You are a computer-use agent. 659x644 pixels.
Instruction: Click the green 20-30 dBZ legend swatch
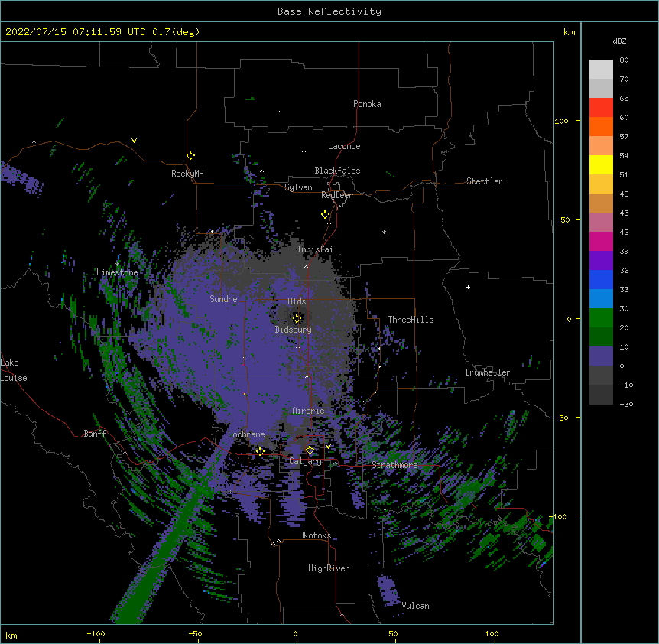pyautogui.click(x=601, y=318)
